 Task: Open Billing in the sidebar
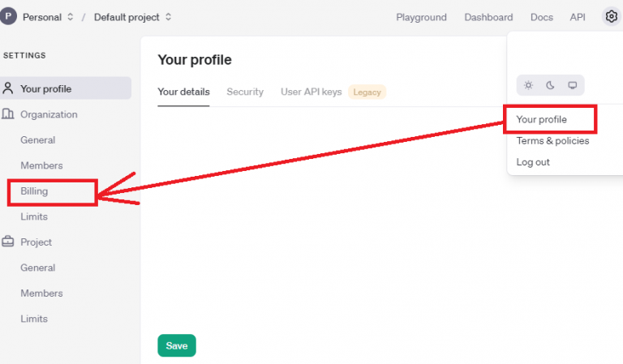pyautogui.click(x=34, y=191)
